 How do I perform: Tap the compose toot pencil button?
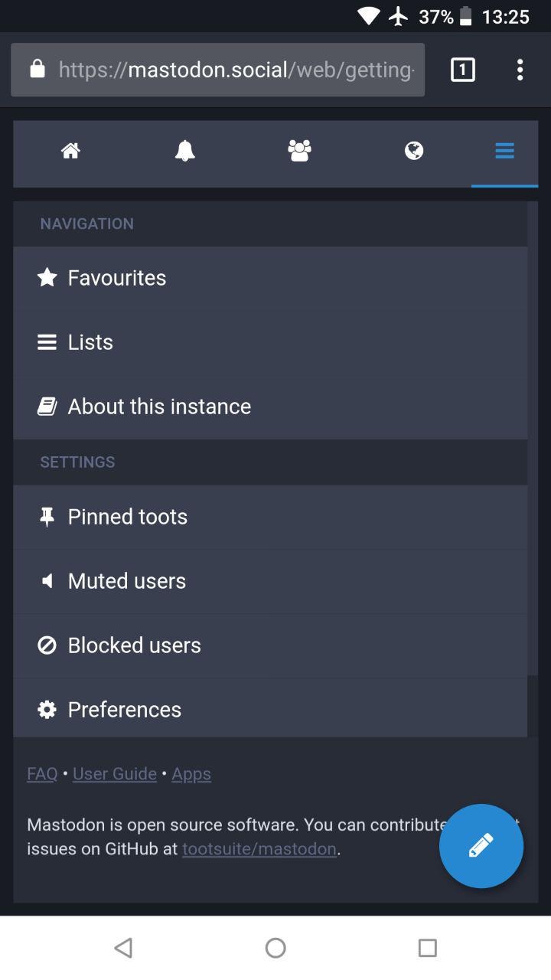tap(481, 846)
